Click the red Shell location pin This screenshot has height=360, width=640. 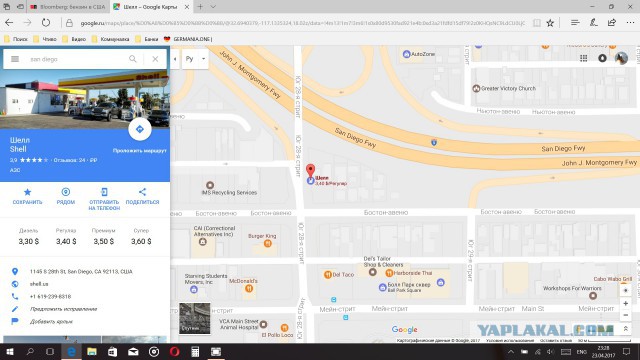click(310, 171)
